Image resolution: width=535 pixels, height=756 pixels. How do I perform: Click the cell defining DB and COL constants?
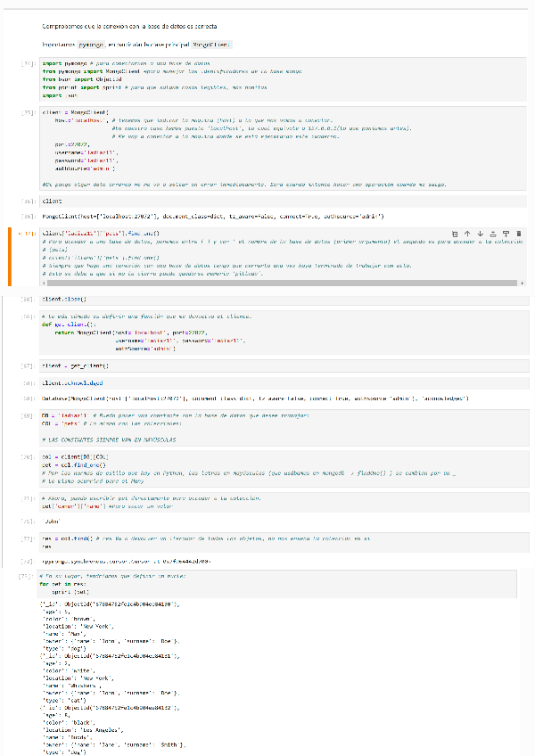pyautogui.click(x=267, y=427)
